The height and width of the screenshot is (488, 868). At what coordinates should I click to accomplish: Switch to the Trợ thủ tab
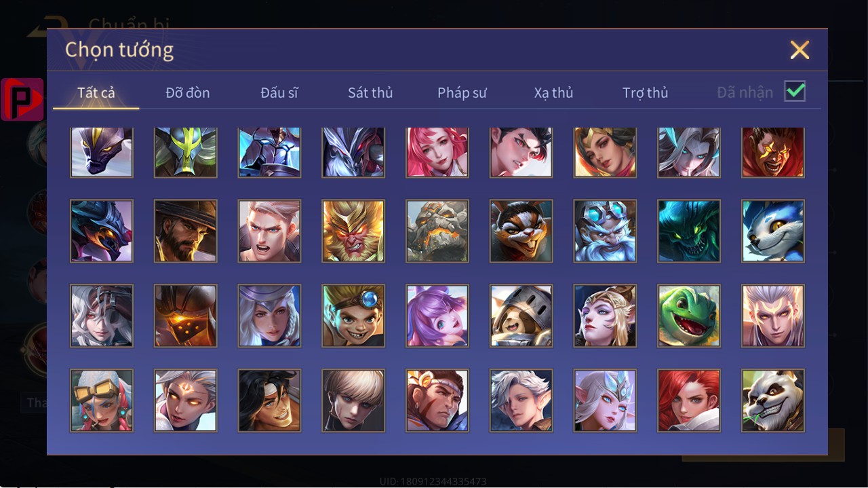[x=646, y=93]
